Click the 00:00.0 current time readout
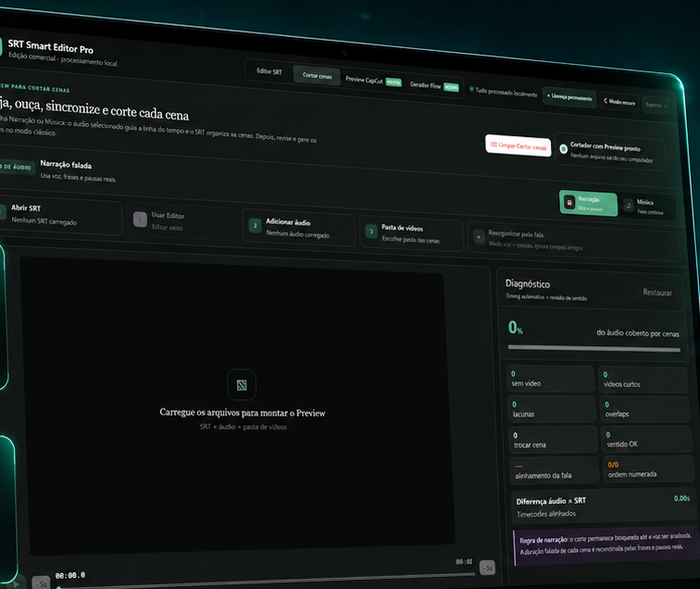This screenshot has width=700, height=589. click(70, 575)
